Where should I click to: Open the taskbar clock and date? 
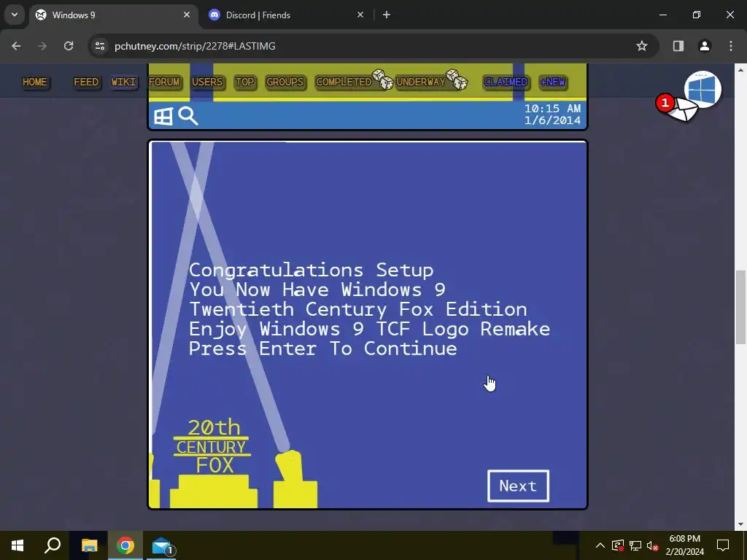(x=684, y=545)
